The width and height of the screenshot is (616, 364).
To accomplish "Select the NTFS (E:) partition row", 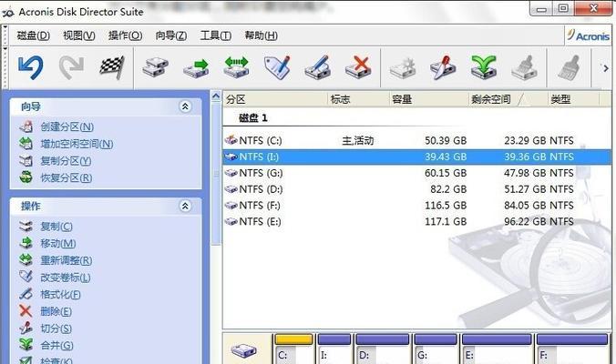I will (x=416, y=222).
